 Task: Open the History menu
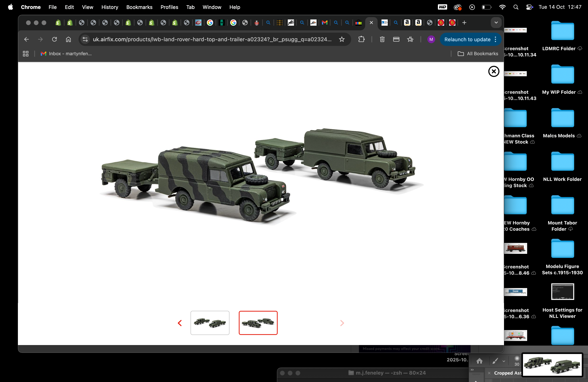(x=110, y=7)
